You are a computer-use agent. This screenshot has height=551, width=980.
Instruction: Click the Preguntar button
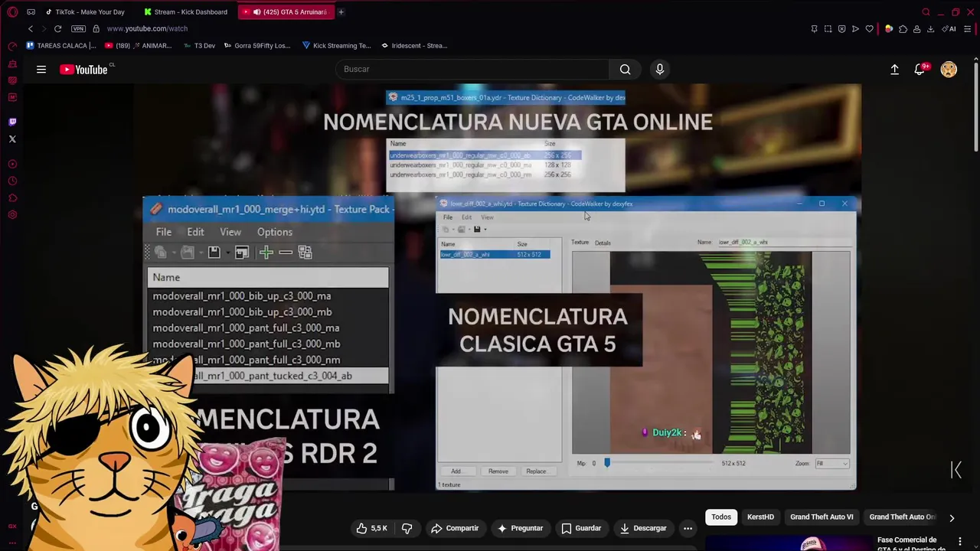pos(520,528)
